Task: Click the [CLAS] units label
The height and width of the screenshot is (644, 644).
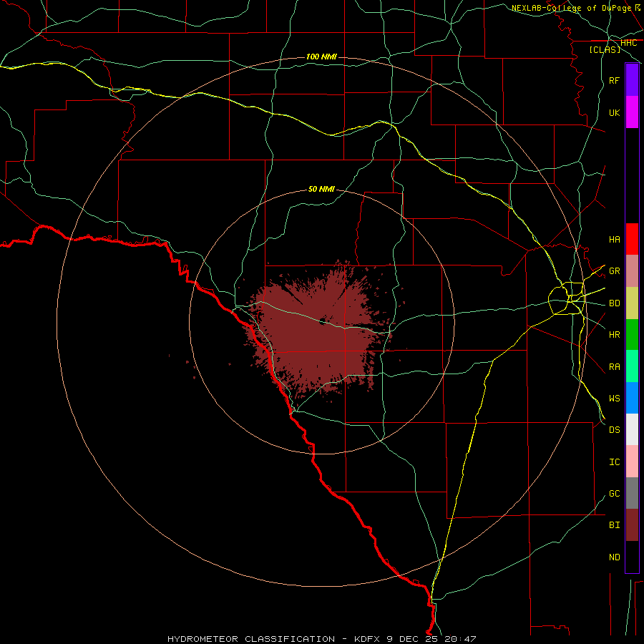Action: point(605,49)
